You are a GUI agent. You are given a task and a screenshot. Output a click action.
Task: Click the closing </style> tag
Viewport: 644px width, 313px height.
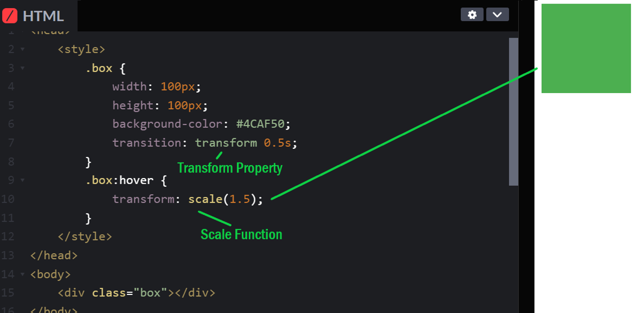coord(85,237)
